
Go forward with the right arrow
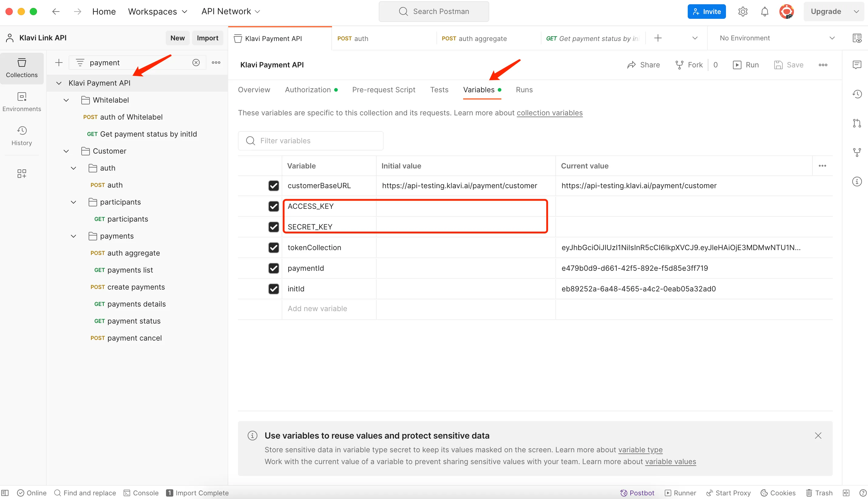[x=77, y=11]
